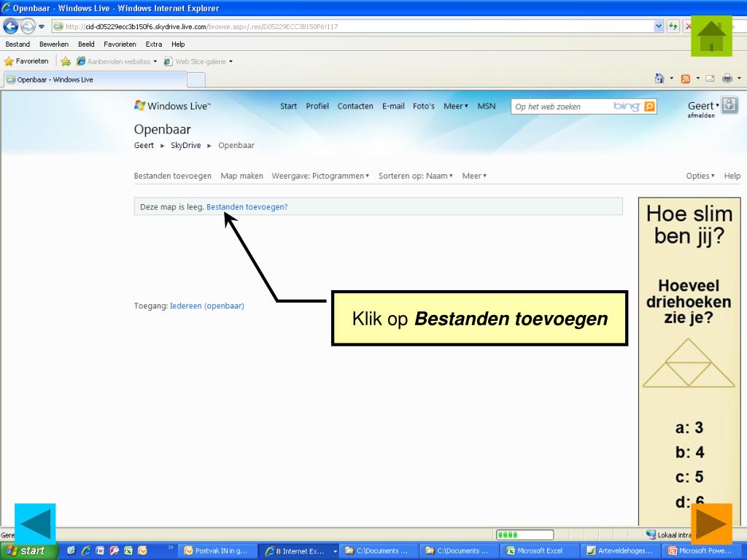This screenshot has width=747, height=560.
Task: Click the Iedereen (openbaar) access link
Action: pyautogui.click(x=206, y=306)
